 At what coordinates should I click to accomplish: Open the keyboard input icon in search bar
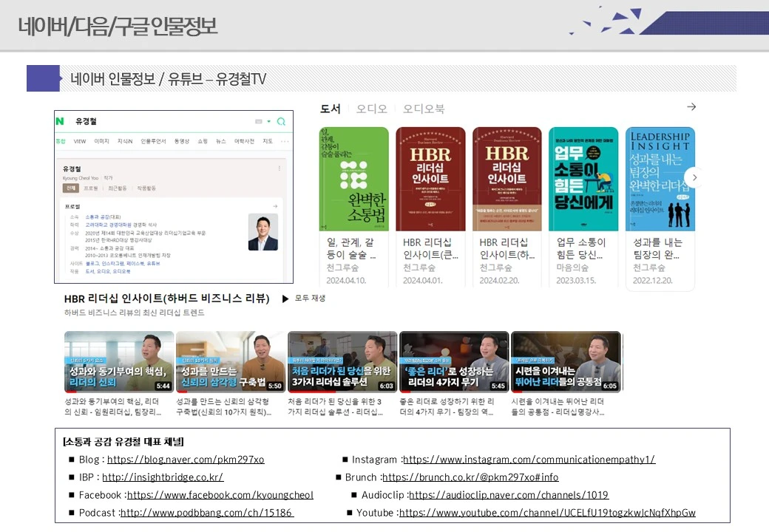[x=259, y=121]
